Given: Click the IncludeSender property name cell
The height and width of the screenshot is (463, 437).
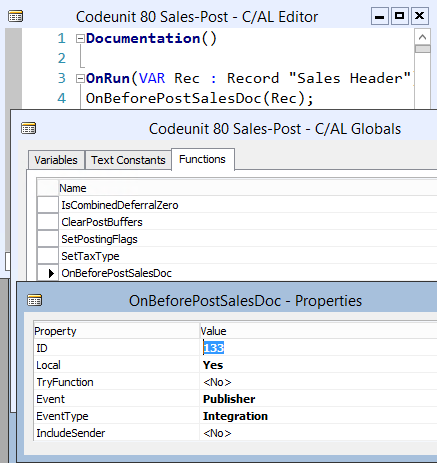Looking at the screenshot, I should pos(117,433).
